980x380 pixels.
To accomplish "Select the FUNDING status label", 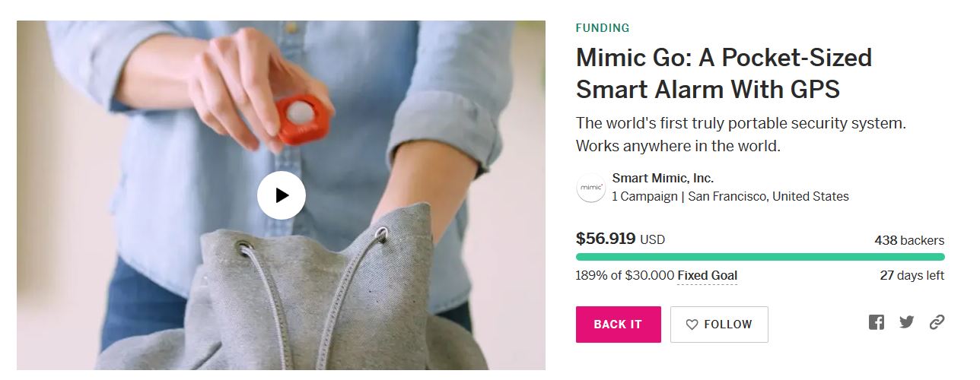I will point(603,28).
